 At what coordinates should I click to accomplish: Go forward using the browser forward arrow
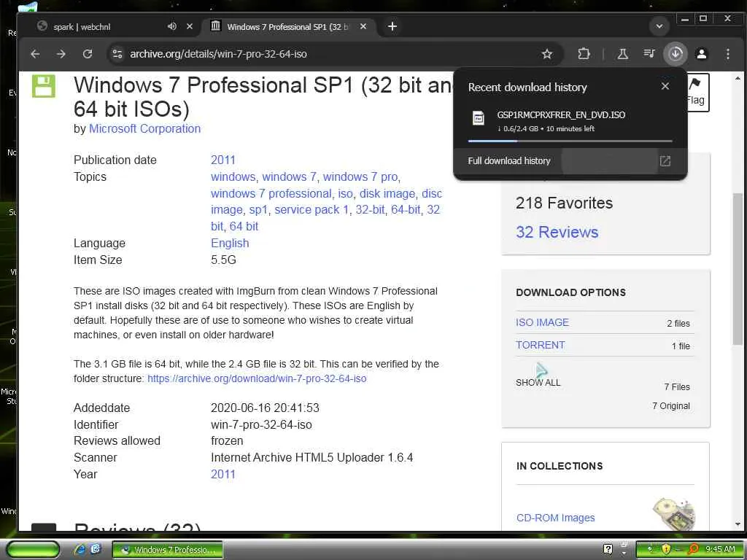point(61,54)
